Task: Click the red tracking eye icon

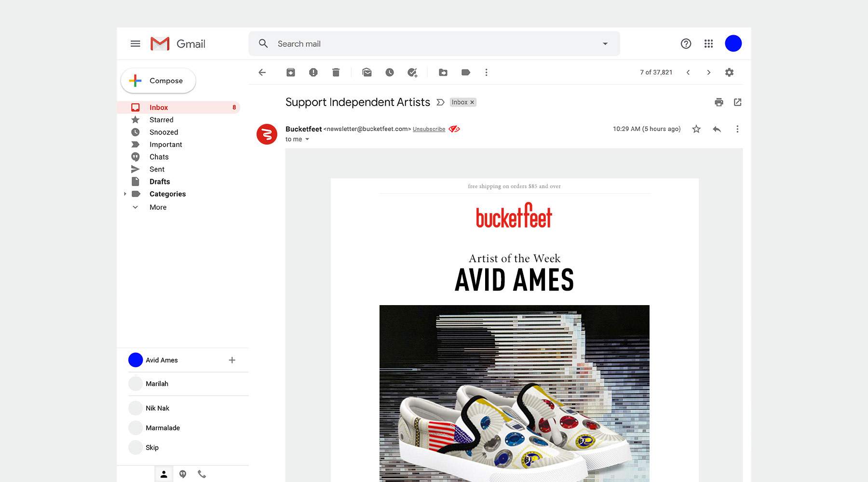Action: (x=454, y=129)
